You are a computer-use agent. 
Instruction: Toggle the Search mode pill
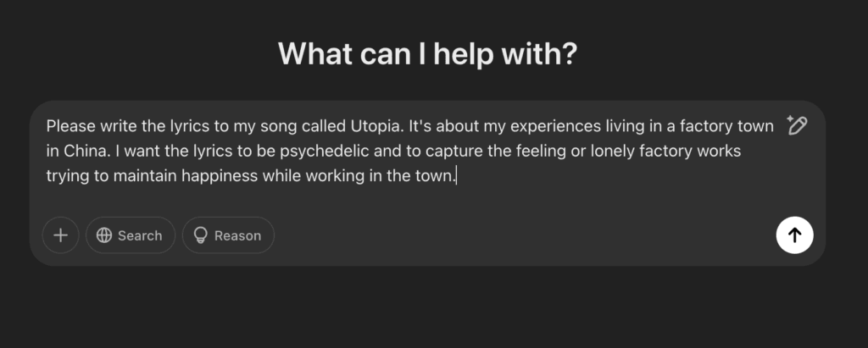130,235
